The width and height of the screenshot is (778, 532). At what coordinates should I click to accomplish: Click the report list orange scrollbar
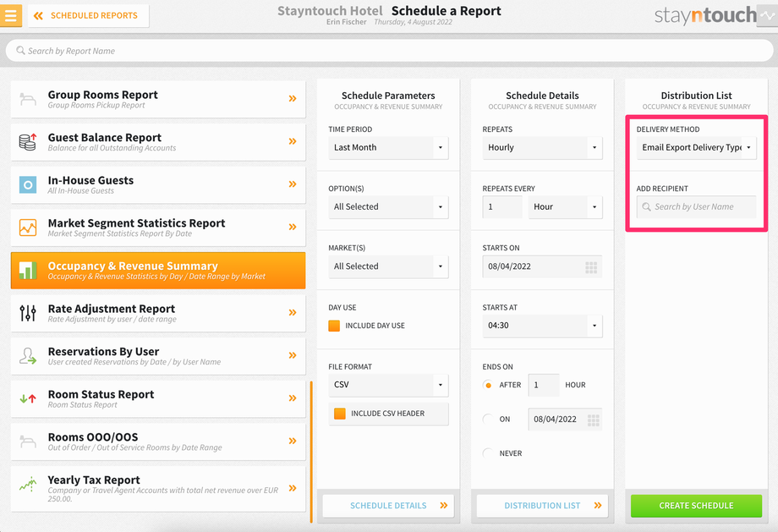[x=311, y=452]
